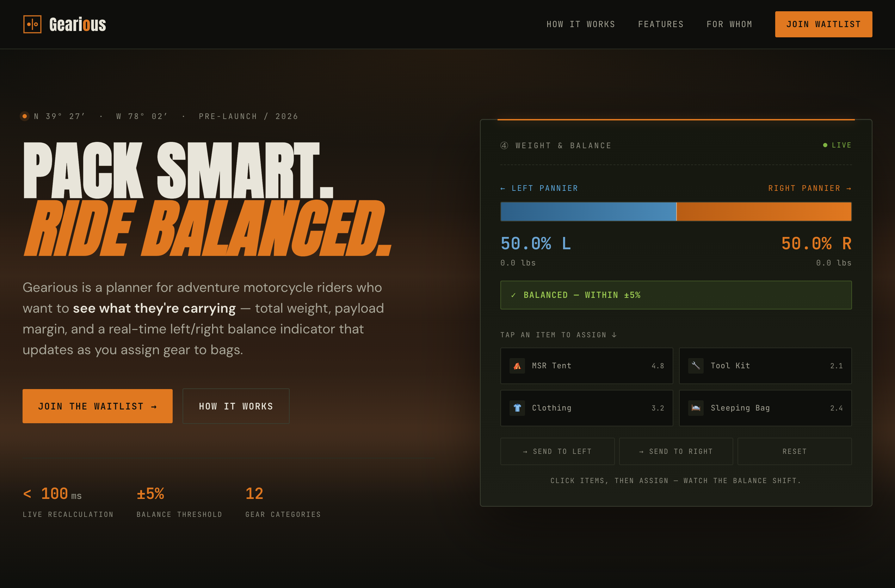Click the Right Pannier label

click(x=810, y=188)
